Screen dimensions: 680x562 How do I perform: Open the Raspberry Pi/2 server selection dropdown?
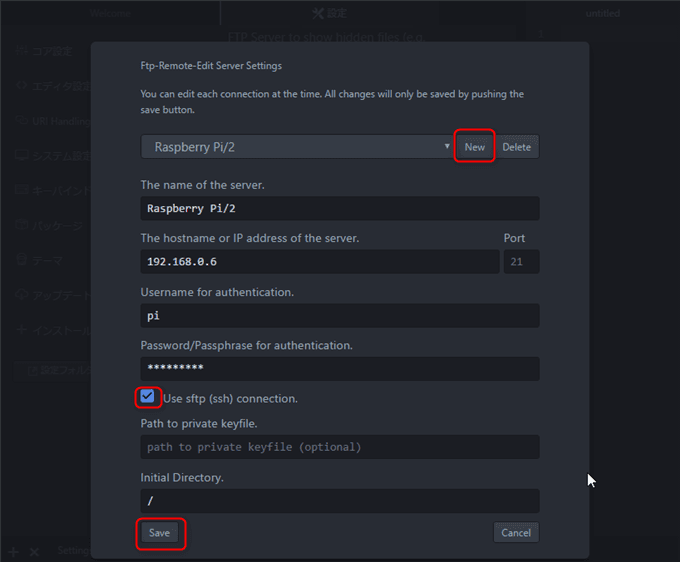(x=297, y=147)
